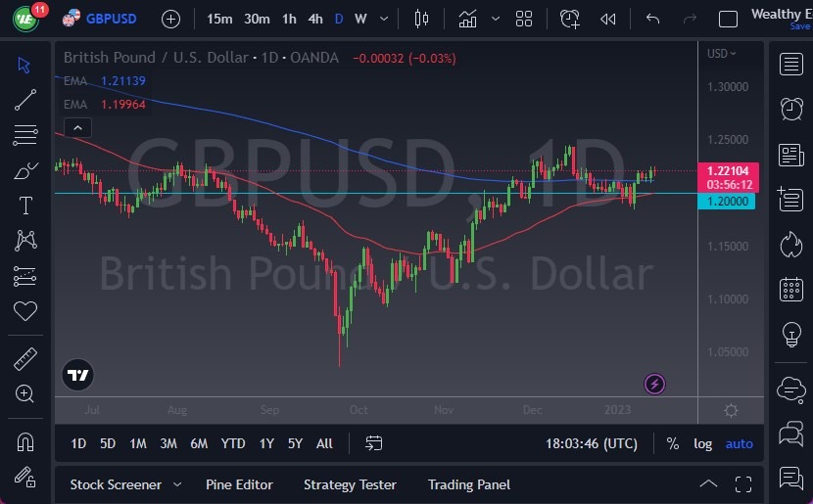Open the private chats panel
813x504 pixels.
(x=791, y=433)
